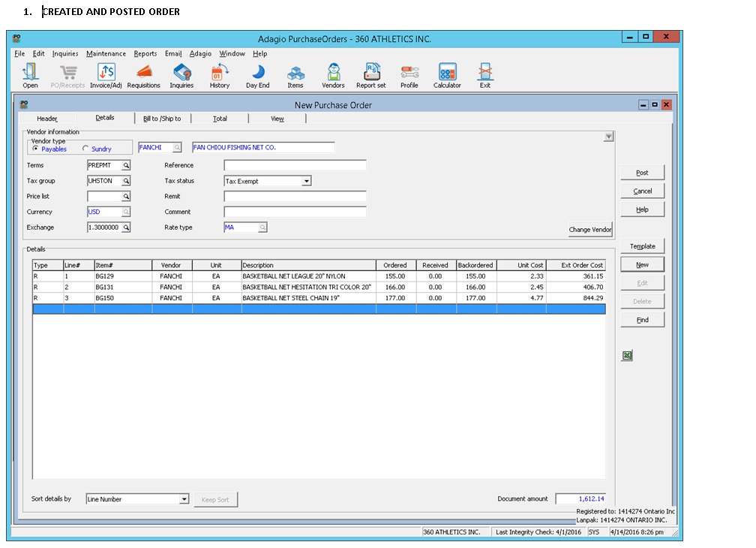Screen dimensions: 756x548
Task: Click the Reference input field
Action: pos(295,165)
